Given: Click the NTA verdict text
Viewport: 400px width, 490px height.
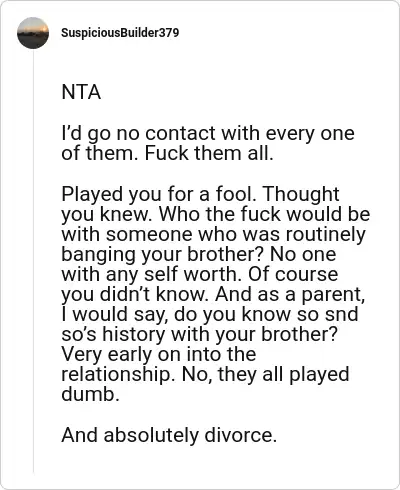Looking at the screenshot, I should [81, 92].
